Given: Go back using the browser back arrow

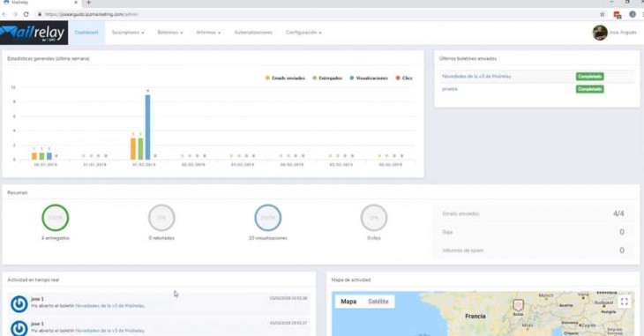Looking at the screenshot, I should [4, 14].
